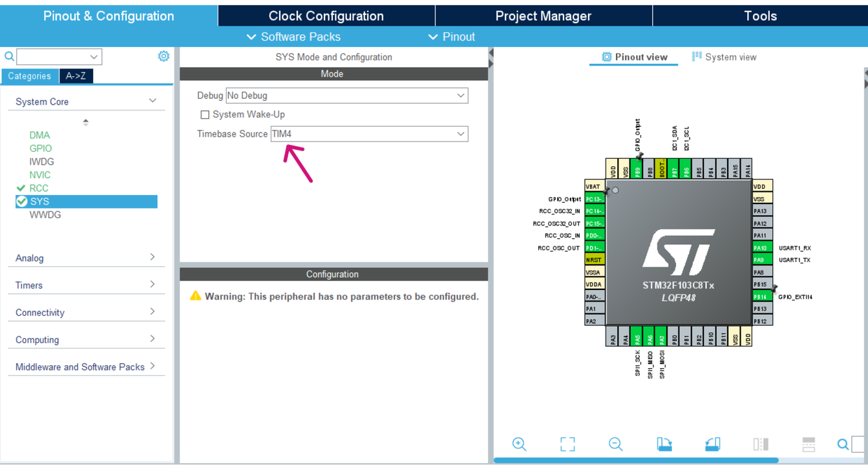Select RCC in System Core

click(x=39, y=188)
